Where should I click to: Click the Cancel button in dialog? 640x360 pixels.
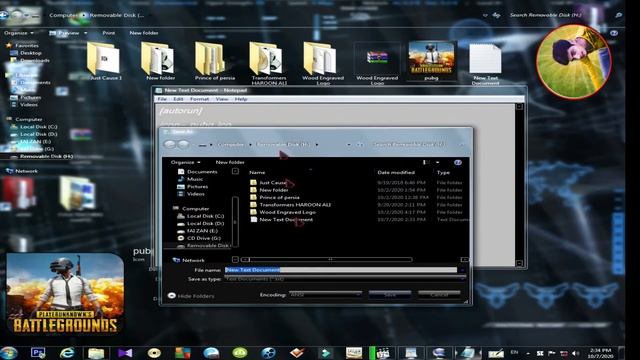click(x=439, y=294)
